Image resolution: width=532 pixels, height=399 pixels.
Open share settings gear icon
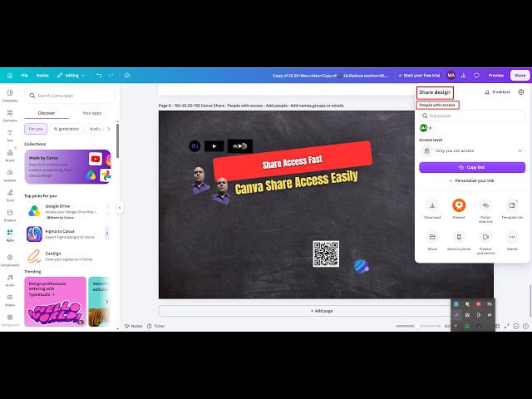pyautogui.click(x=521, y=92)
